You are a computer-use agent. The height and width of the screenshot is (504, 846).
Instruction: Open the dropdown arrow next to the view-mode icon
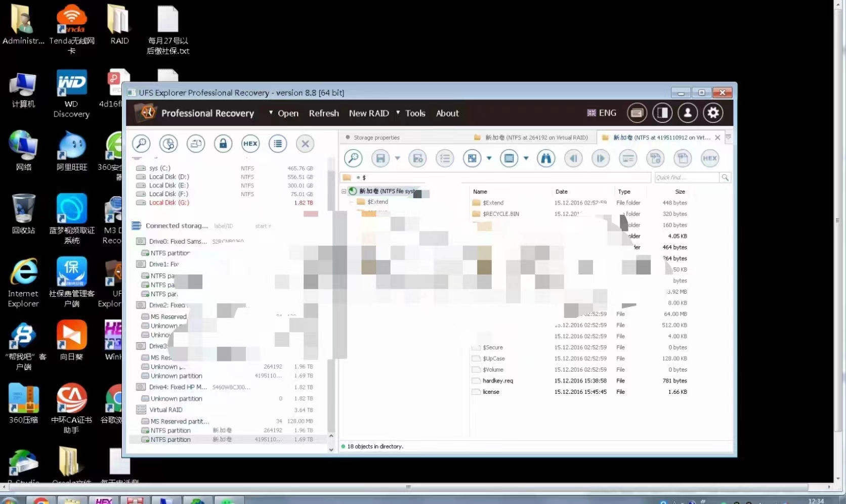(526, 158)
